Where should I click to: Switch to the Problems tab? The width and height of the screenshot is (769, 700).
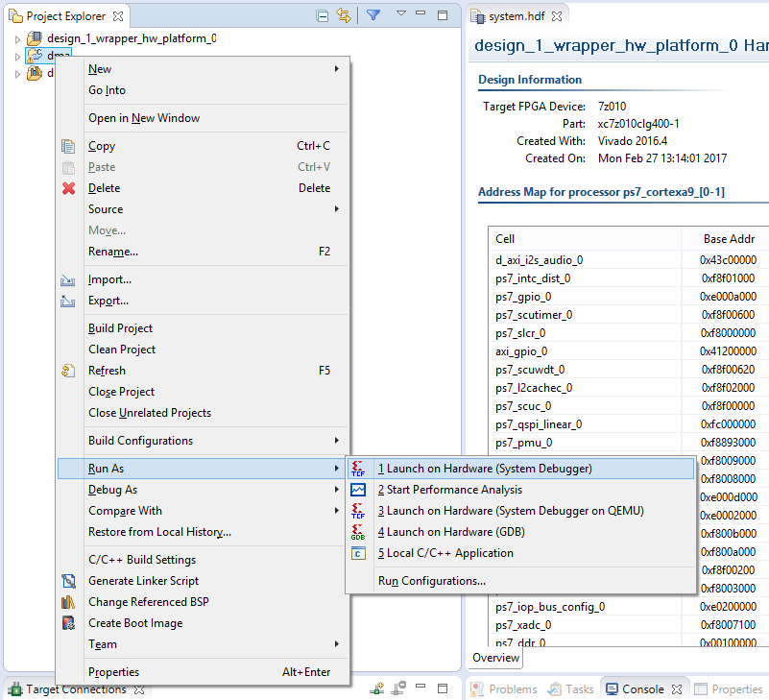503,689
